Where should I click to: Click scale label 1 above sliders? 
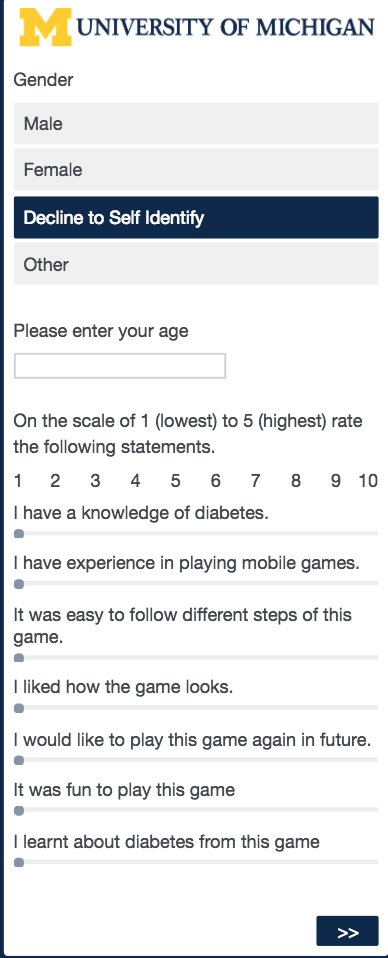pyautogui.click(x=18, y=481)
